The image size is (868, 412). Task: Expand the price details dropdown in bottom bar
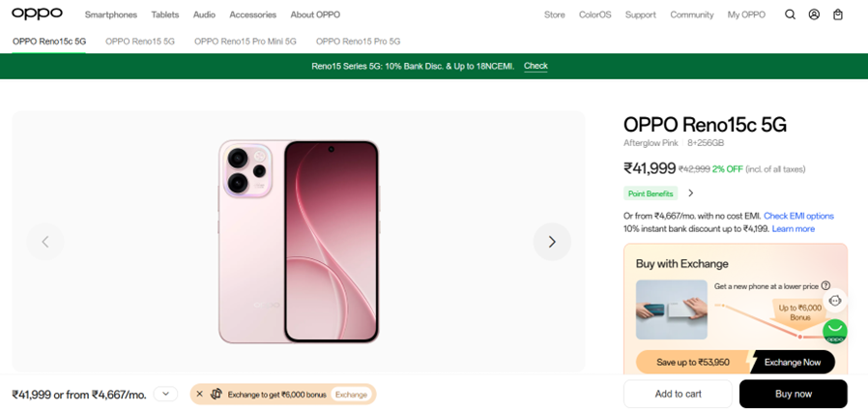pos(165,395)
